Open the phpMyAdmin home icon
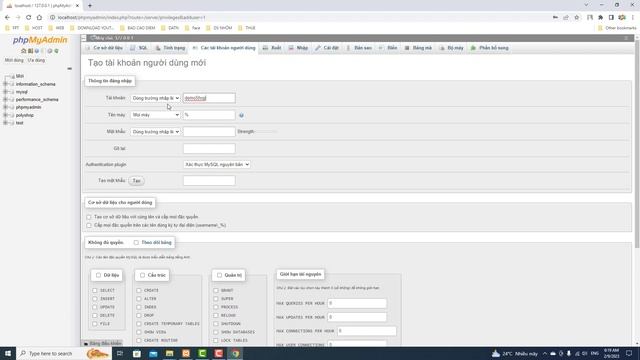The image size is (640, 360). tap(23, 51)
